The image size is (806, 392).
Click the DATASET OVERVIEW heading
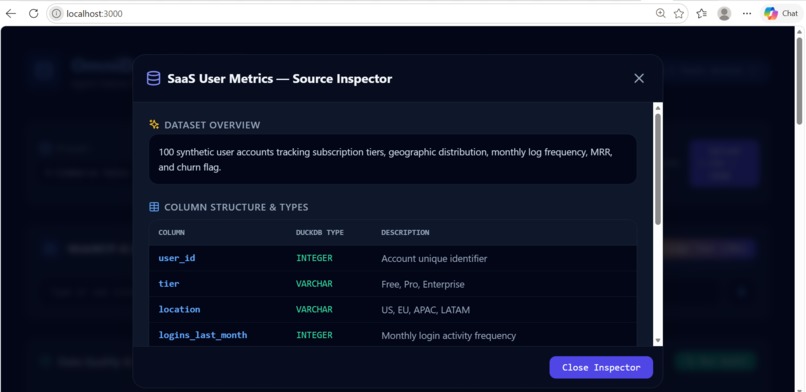212,125
